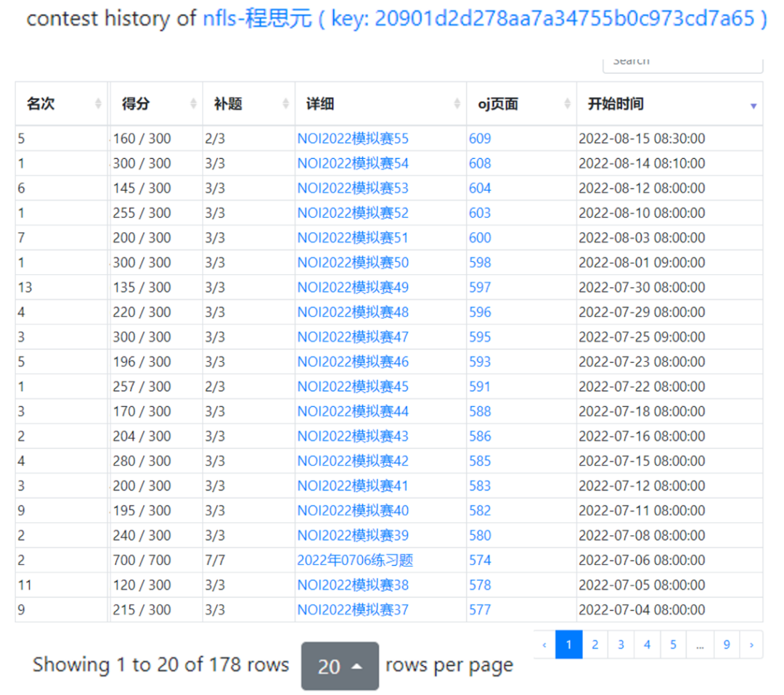Open oj page 608 link
The width and height of the screenshot is (784, 695).
480,163
